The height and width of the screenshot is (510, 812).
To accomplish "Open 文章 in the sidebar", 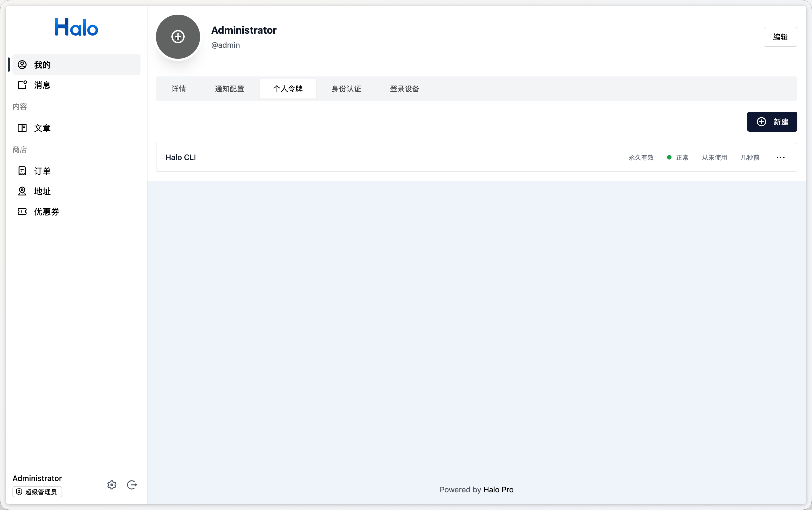I will (76, 128).
